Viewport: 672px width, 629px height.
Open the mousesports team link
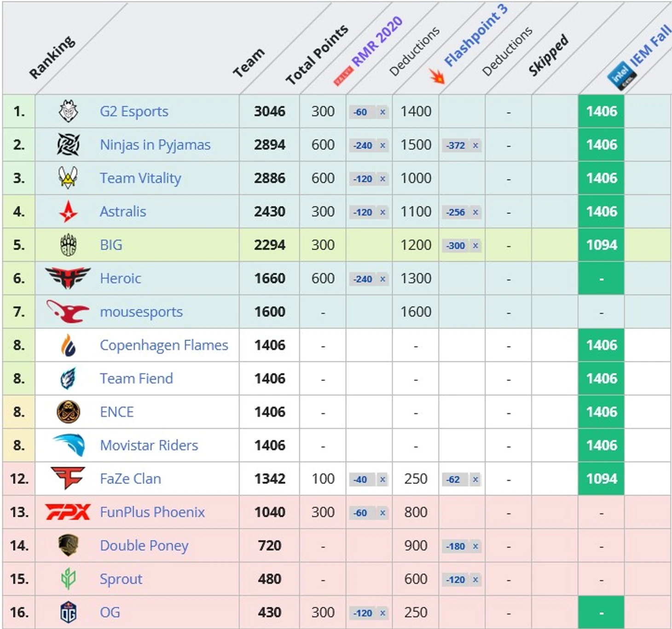click(x=141, y=312)
